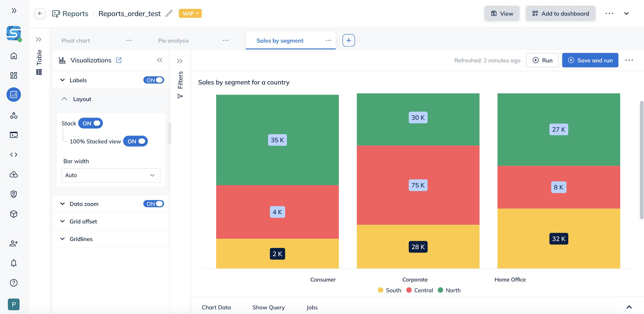Turn off the Data zoom toggle

[x=153, y=204]
